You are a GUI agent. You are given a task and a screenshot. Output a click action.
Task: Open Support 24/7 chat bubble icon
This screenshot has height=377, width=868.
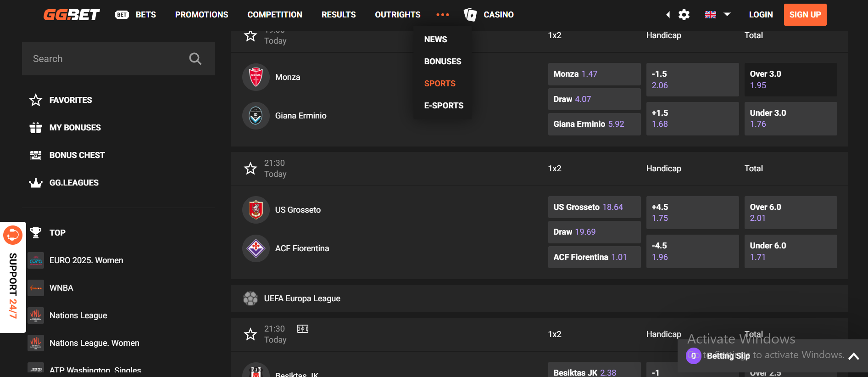tap(13, 235)
